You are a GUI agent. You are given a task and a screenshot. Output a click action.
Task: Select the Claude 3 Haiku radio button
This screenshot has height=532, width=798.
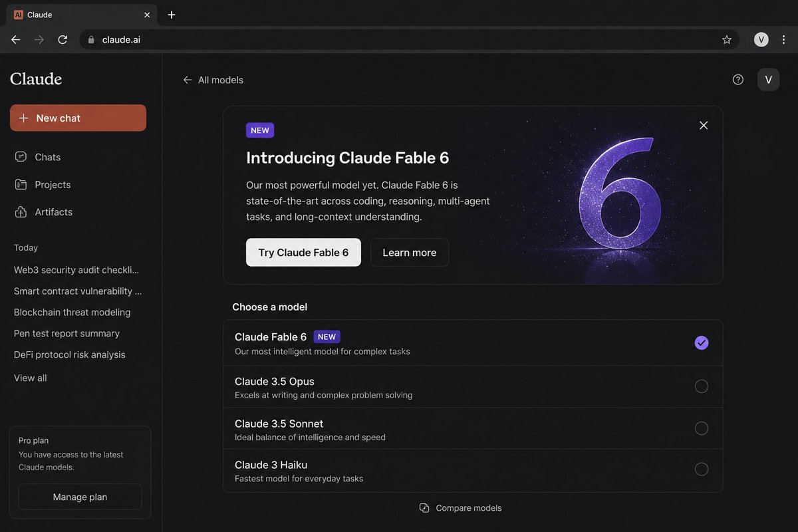click(x=702, y=469)
